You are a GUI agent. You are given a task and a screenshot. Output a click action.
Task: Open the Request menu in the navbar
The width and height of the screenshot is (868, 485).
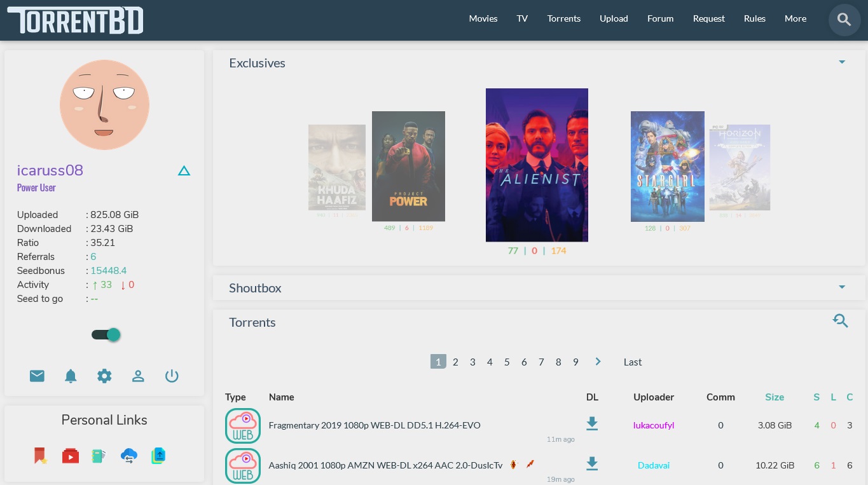pyautogui.click(x=708, y=18)
